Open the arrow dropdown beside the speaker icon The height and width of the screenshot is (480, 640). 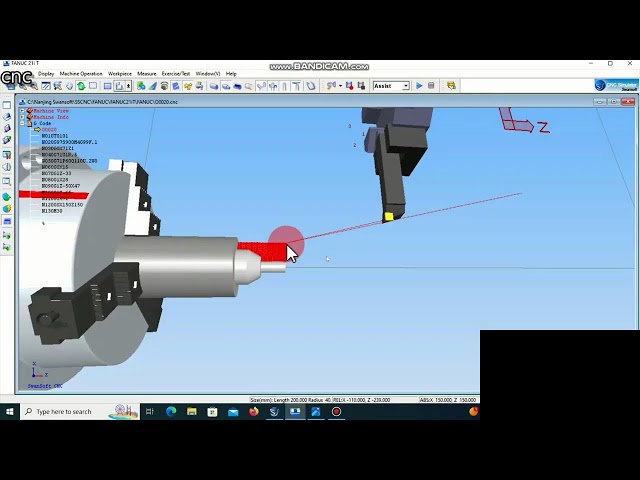tap(340, 86)
